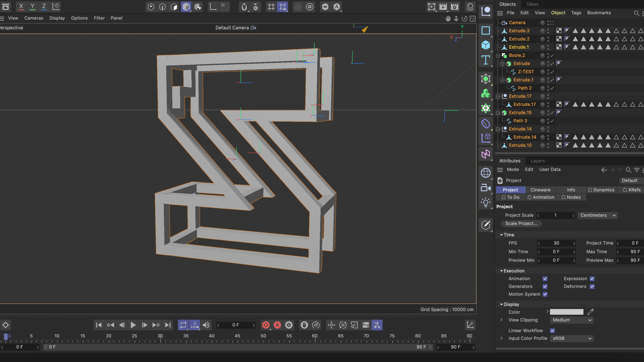Open the View Clipping dropdown
644x362 pixels.
(x=572, y=320)
